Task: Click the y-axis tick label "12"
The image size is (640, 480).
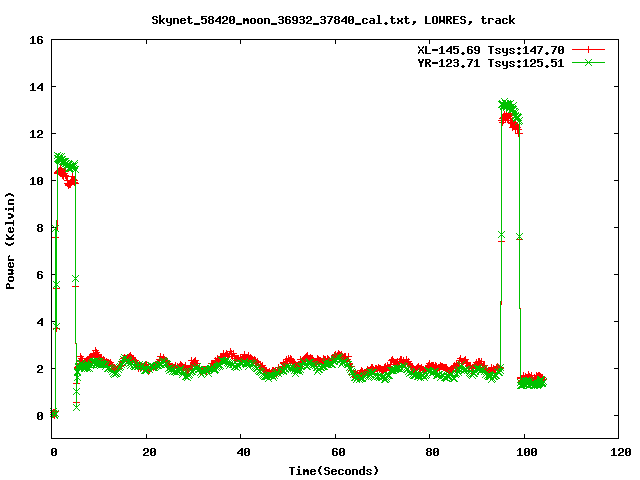Action: (x=36, y=134)
